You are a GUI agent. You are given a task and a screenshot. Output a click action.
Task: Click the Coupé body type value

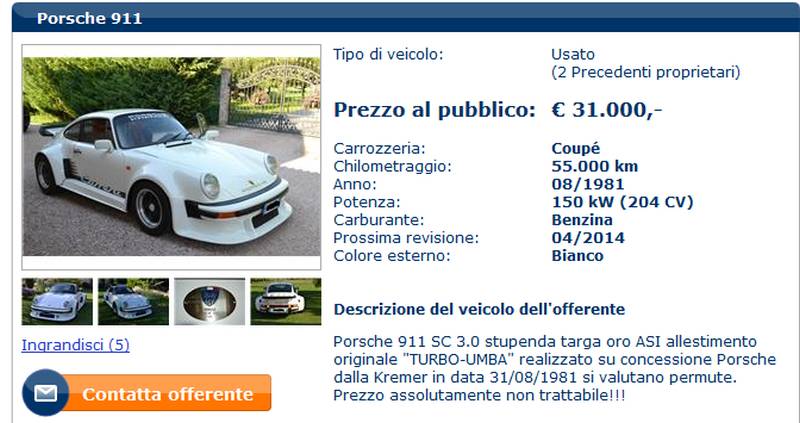[576, 149]
